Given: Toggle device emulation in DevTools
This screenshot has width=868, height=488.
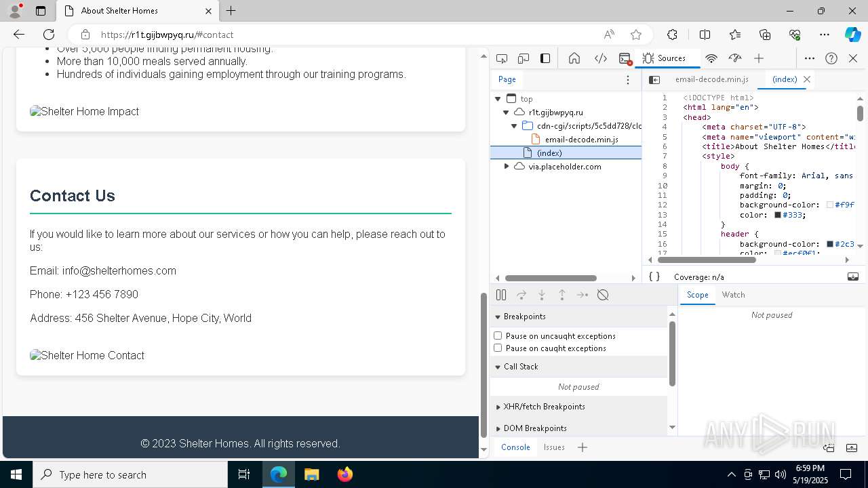Looking at the screenshot, I should 524,58.
